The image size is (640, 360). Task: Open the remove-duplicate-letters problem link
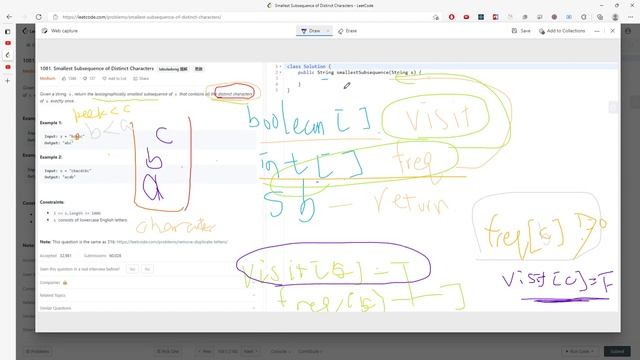[x=172, y=242]
